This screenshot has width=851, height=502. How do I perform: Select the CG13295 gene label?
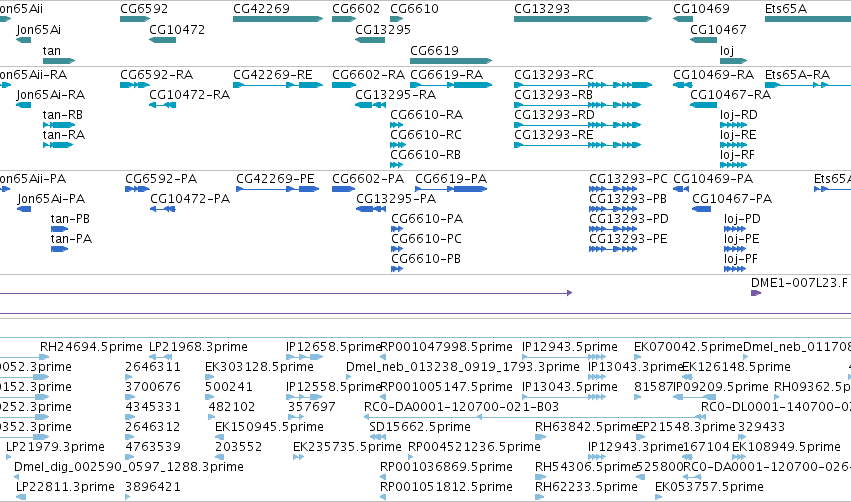tap(383, 30)
